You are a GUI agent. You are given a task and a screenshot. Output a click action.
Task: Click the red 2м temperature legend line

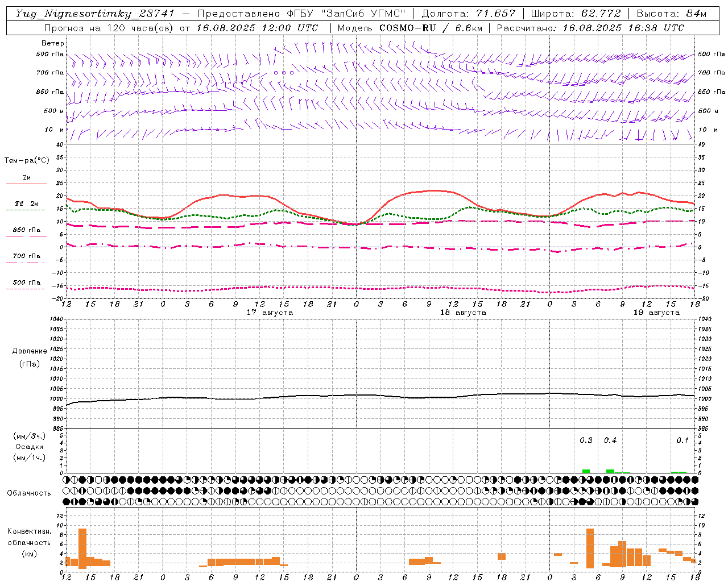pos(26,184)
